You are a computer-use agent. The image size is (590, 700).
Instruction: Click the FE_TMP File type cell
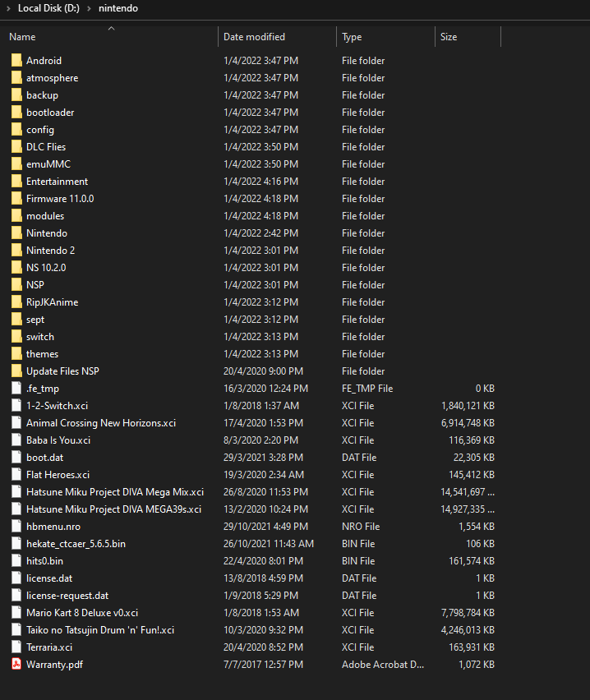tap(367, 389)
